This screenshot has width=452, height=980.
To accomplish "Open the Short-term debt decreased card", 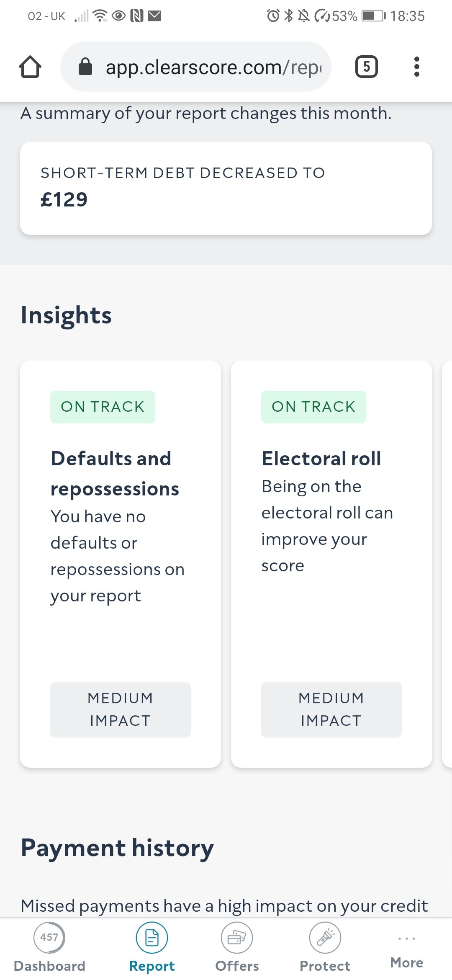I will point(226,188).
